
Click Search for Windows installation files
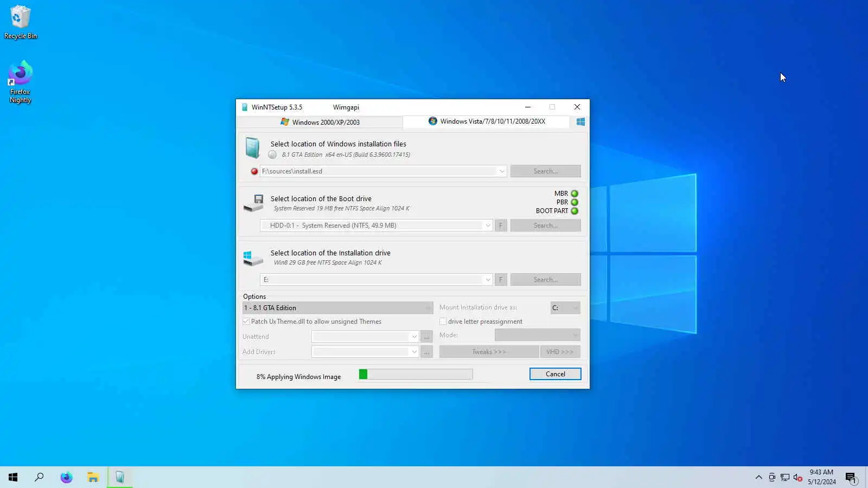pyautogui.click(x=546, y=171)
